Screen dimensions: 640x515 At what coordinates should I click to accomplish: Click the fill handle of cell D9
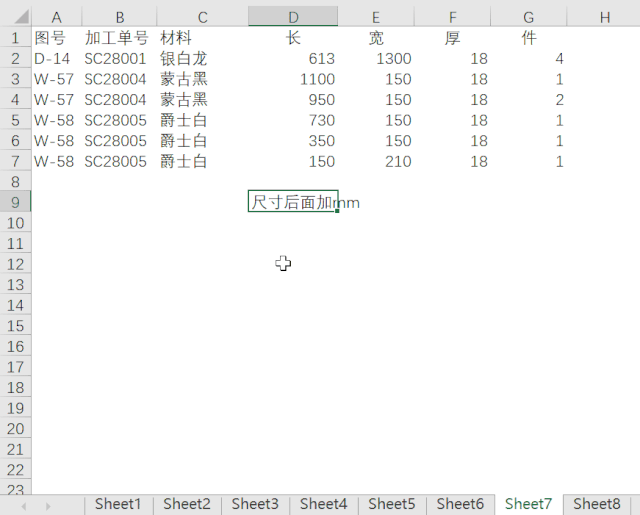pos(337,211)
